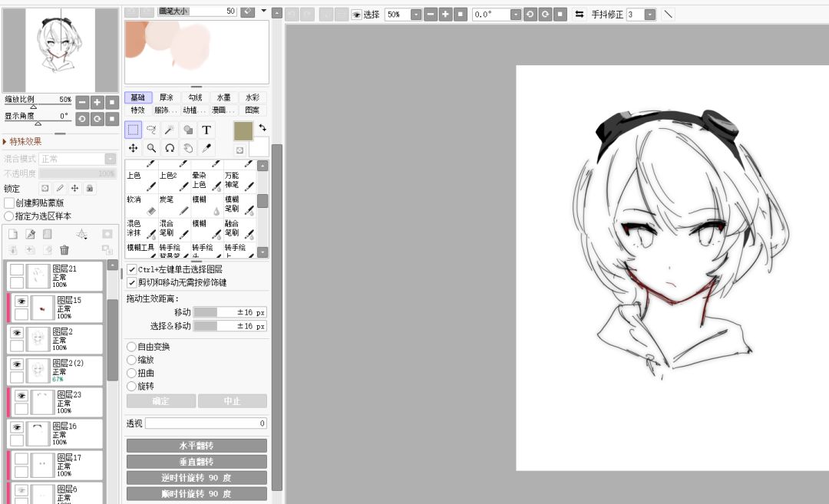Switch to the 水彩 brush tab

253,97
